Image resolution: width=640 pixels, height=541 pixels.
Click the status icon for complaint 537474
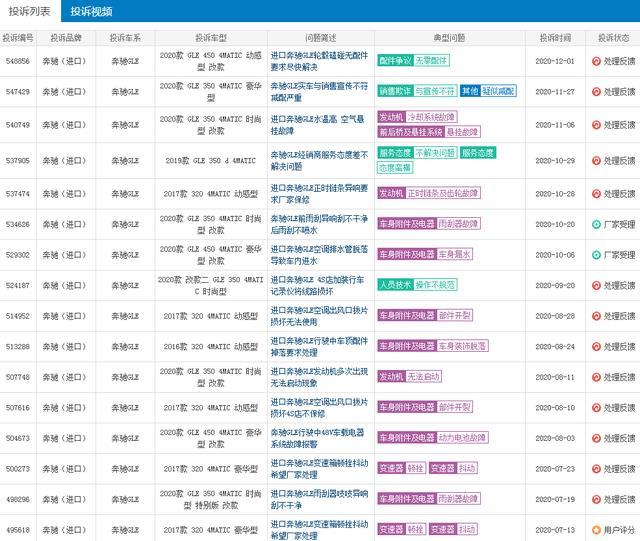pyautogui.click(x=596, y=194)
